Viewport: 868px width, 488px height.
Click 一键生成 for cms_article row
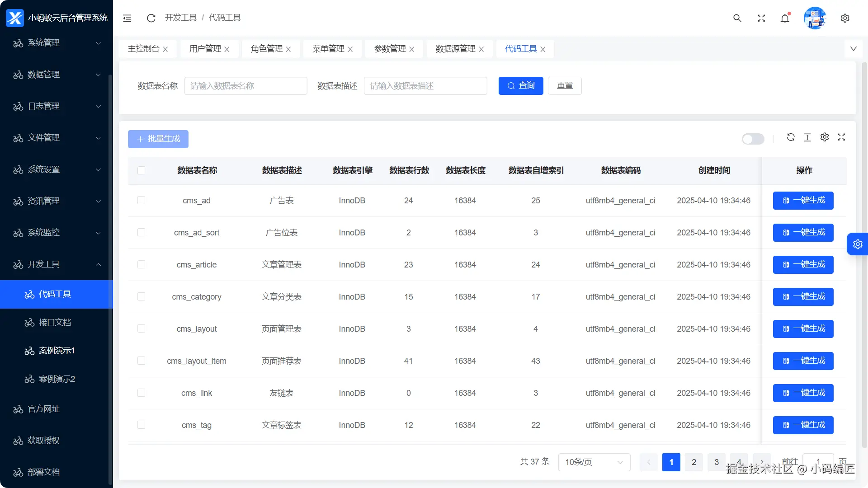pos(803,265)
